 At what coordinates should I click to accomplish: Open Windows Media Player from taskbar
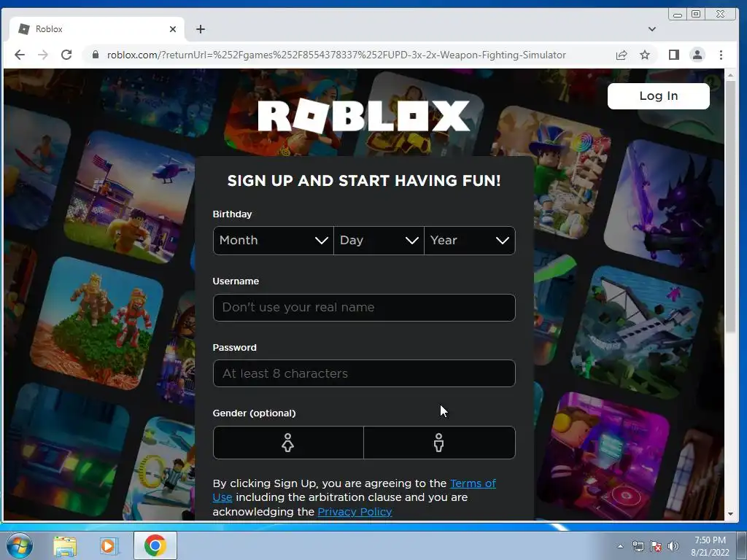[109, 545]
